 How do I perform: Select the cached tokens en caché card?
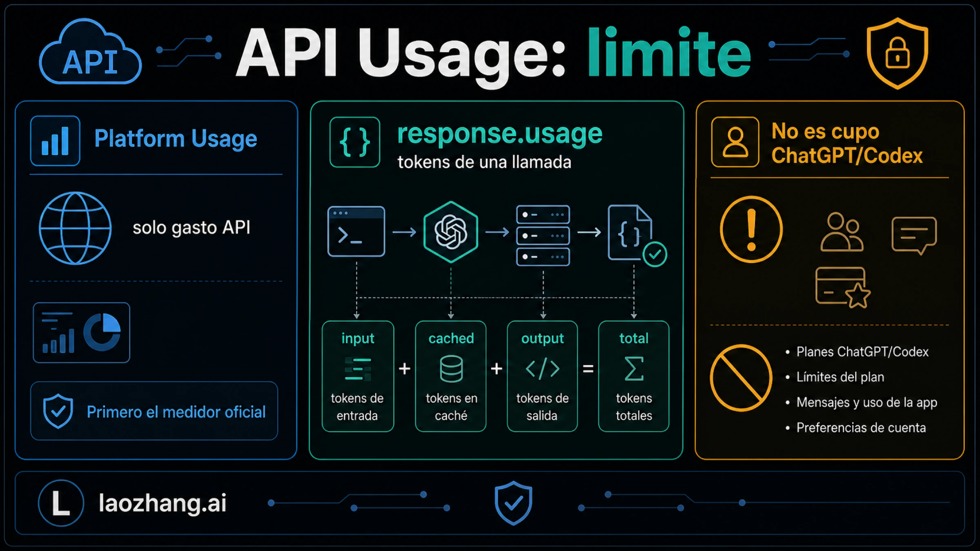tap(451, 376)
